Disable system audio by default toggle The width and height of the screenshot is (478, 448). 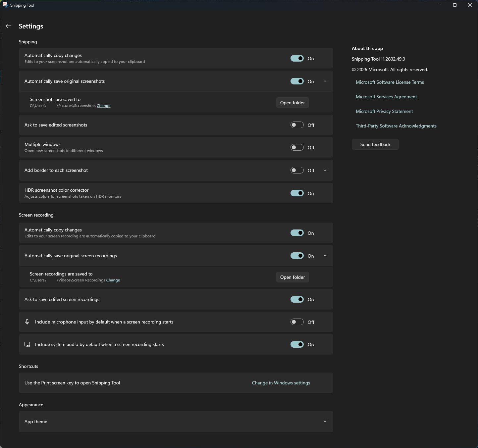coord(297,344)
